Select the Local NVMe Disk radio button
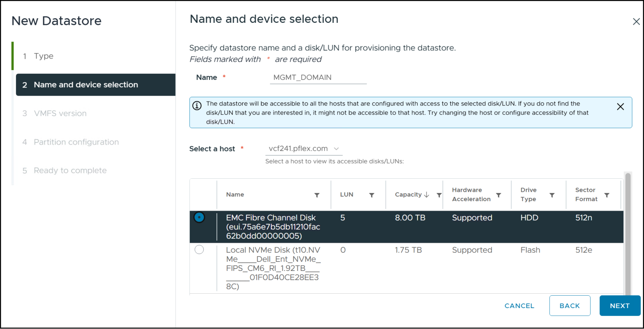The height and width of the screenshot is (329, 644). (199, 250)
